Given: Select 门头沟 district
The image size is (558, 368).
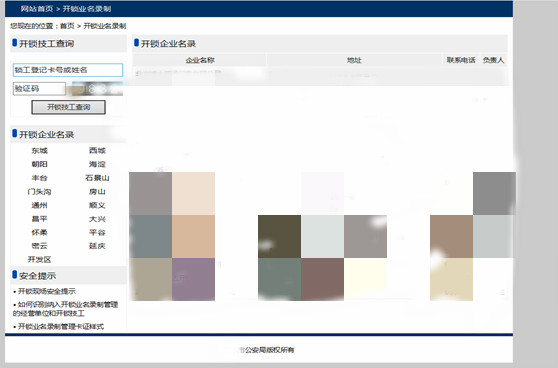Looking at the screenshot, I should pos(40,192).
